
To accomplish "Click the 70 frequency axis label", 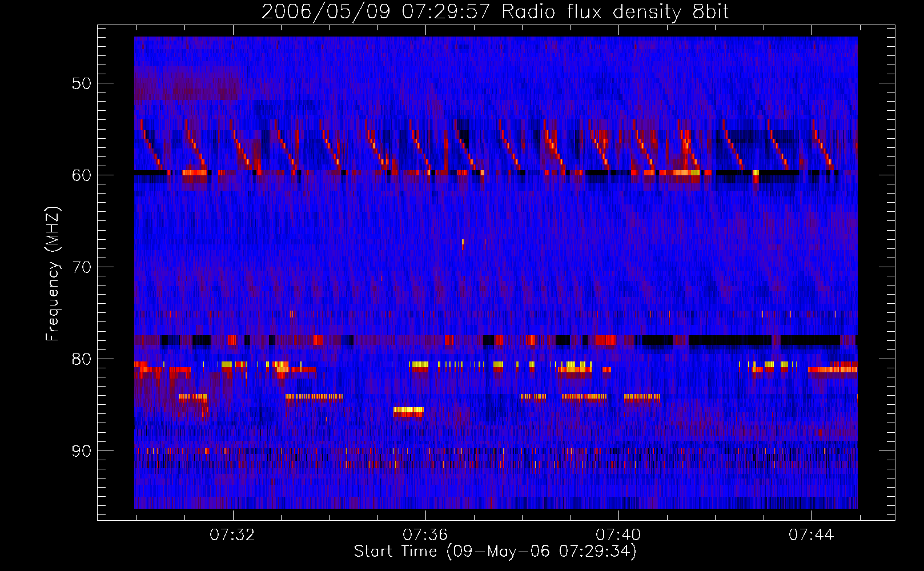I will point(81,268).
